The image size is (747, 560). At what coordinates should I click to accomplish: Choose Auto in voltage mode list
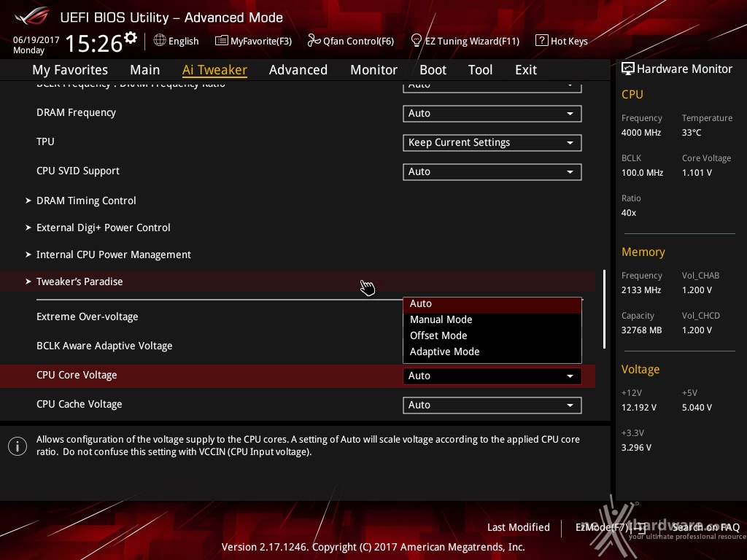[x=492, y=304]
